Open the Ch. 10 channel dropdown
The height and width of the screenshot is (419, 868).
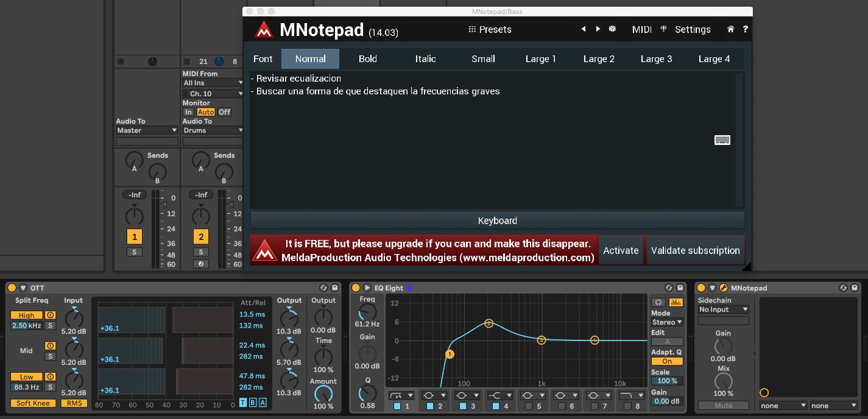coord(213,94)
